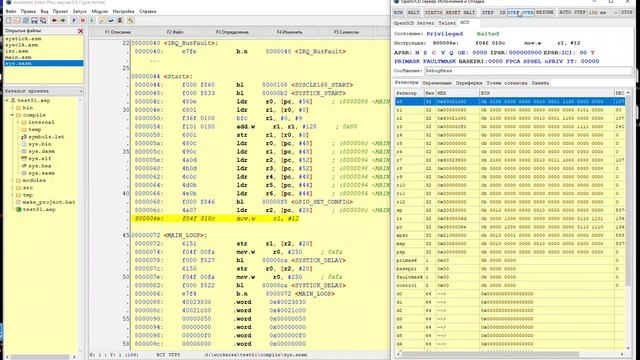
Task: Click HALT in the OpenOCD debugger
Action: click(x=413, y=13)
